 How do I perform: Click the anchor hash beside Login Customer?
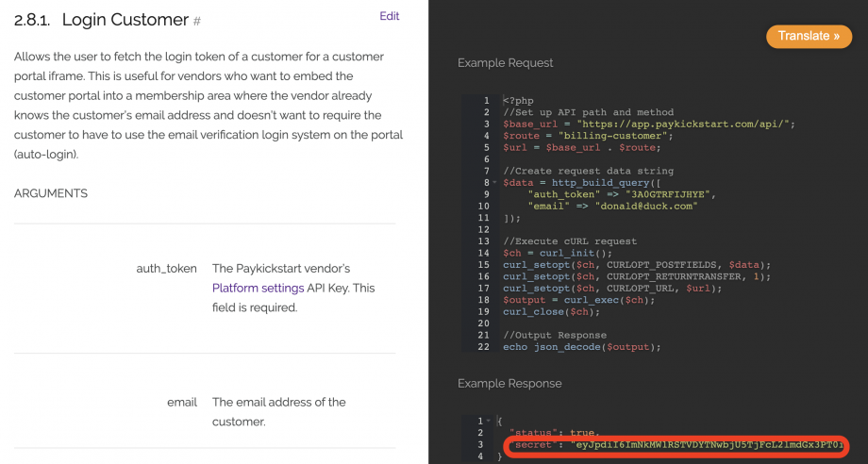196,22
